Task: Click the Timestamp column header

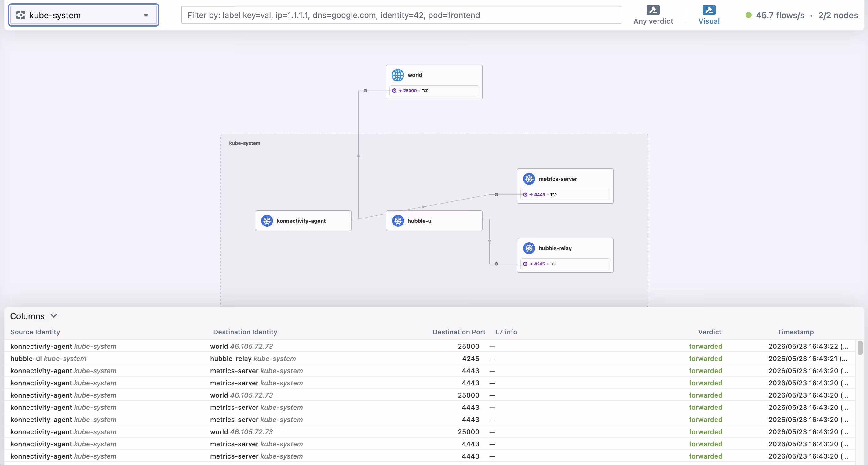Action: coord(795,332)
